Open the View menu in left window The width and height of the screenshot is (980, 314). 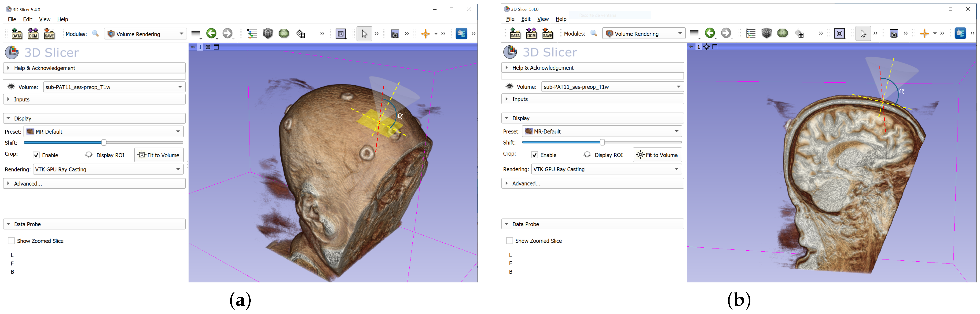click(x=44, y=19)
